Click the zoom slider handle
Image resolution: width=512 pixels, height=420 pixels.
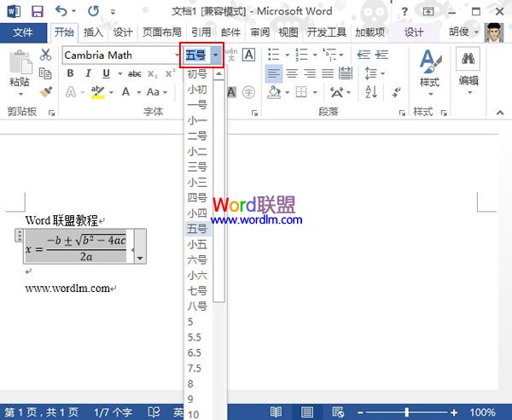click(x=406, y=412)
